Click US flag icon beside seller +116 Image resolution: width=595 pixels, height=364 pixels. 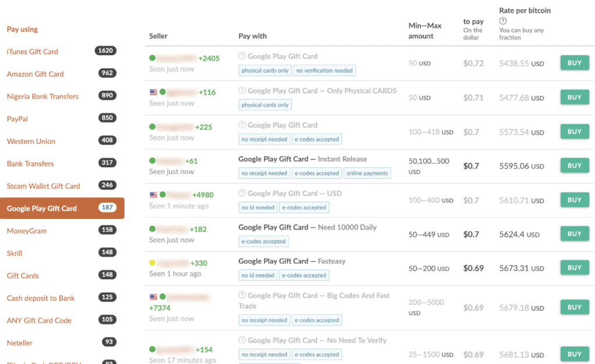coord(153,92)
